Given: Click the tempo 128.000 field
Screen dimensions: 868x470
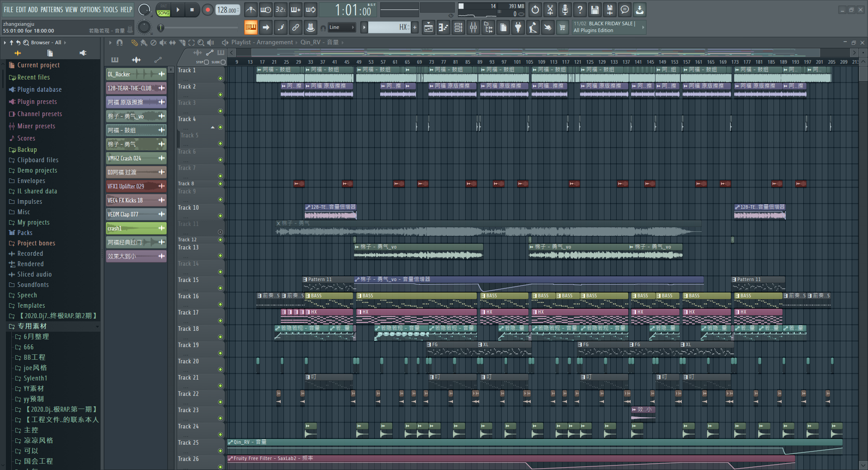Looking at the screenshot, I should [x=227, y=10].
